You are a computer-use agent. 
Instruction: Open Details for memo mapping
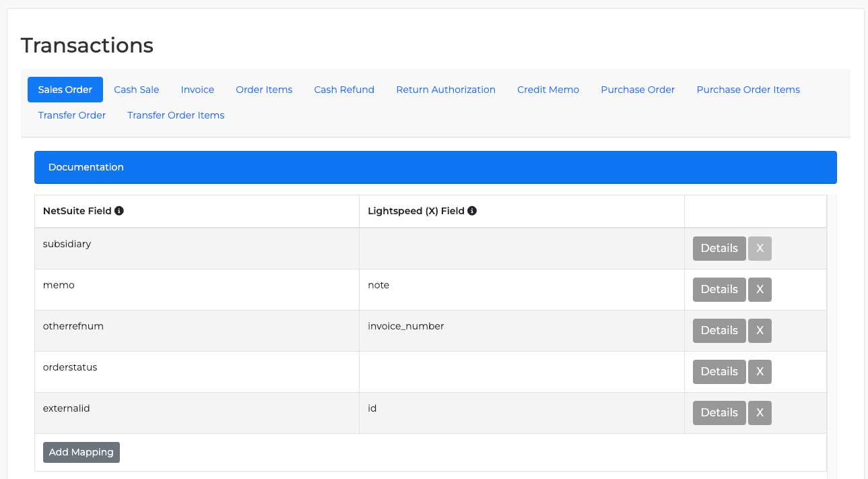point(719,290)
